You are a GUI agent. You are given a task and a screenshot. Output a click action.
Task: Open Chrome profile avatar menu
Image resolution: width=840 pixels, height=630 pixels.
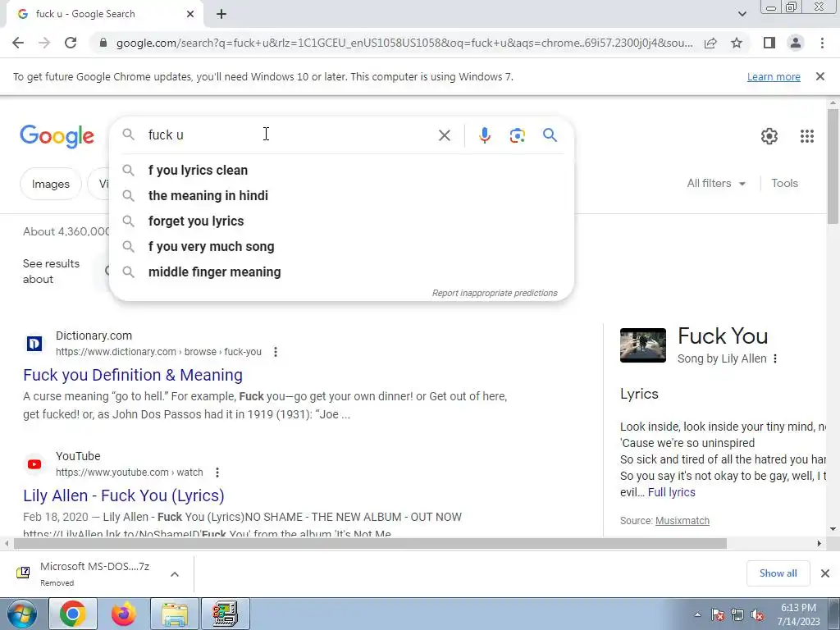[796, 43]
